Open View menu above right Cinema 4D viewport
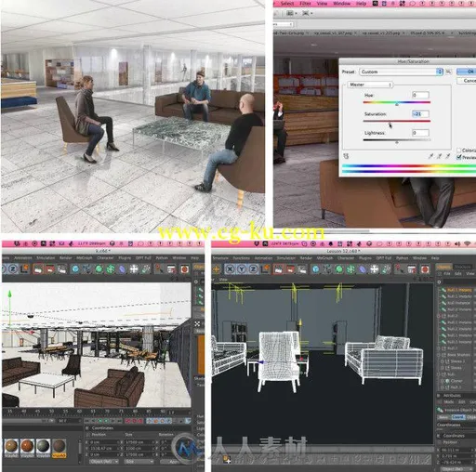 point(223,280)
